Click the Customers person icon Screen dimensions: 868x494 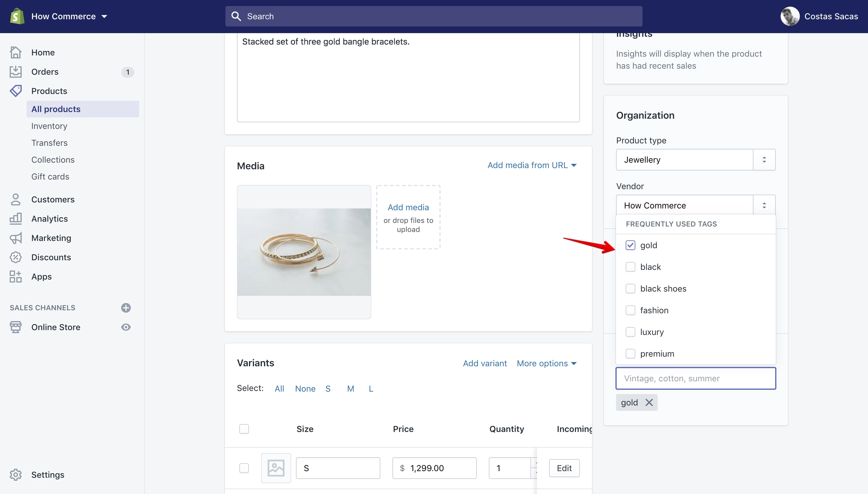pos(16,199)
